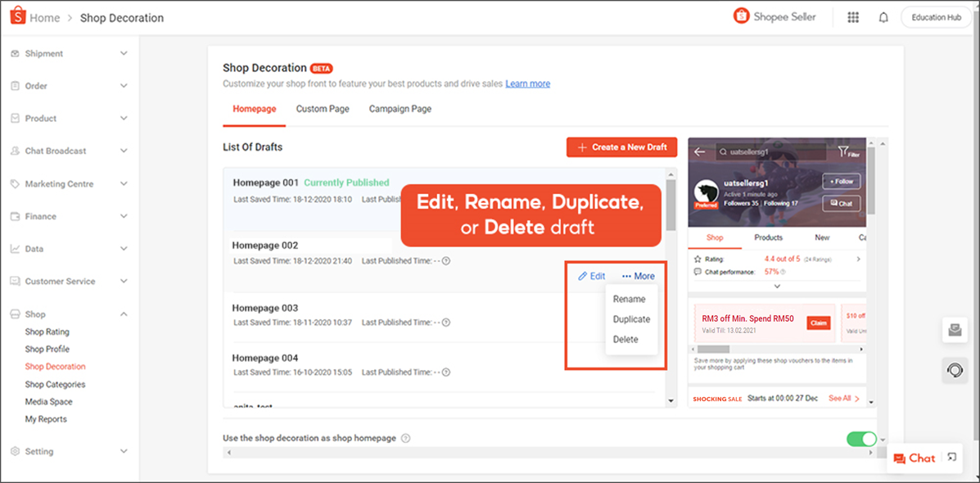Click the Customer Service icon

click(15, 281)
